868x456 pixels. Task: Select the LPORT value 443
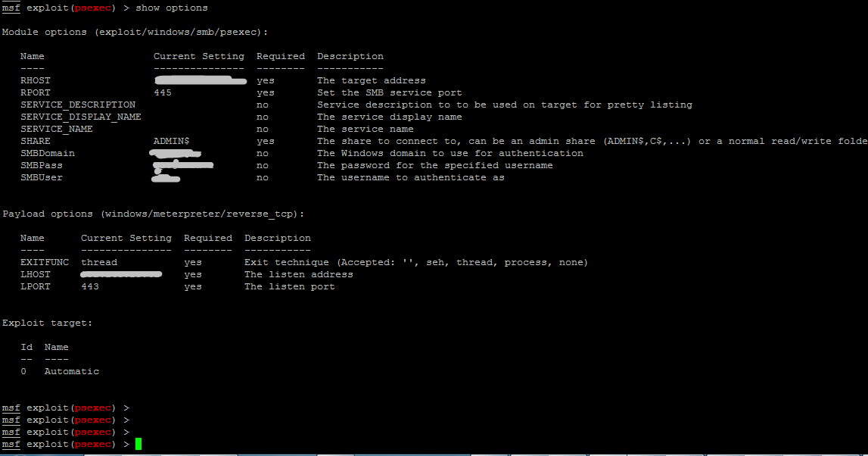click(x=90, y=286)
